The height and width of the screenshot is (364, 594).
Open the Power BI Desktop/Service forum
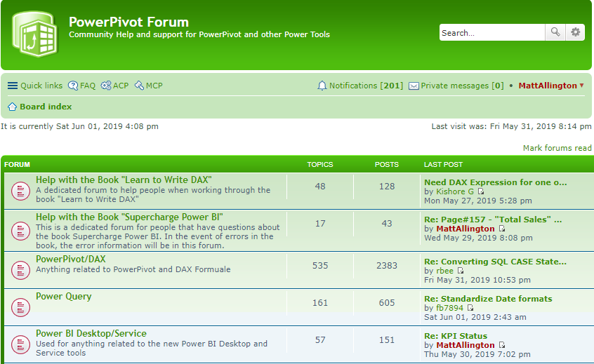pos(91,333)
